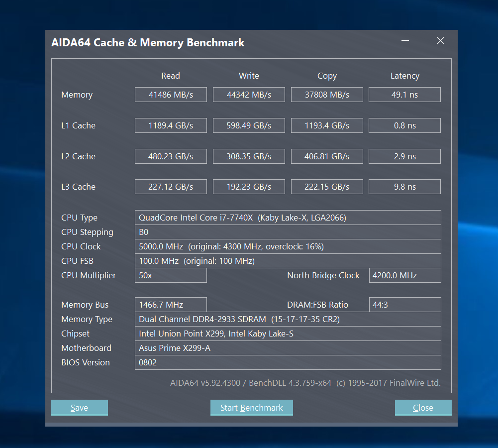Select L3 Cache Read 227.12 GB/s

point(171,187)
